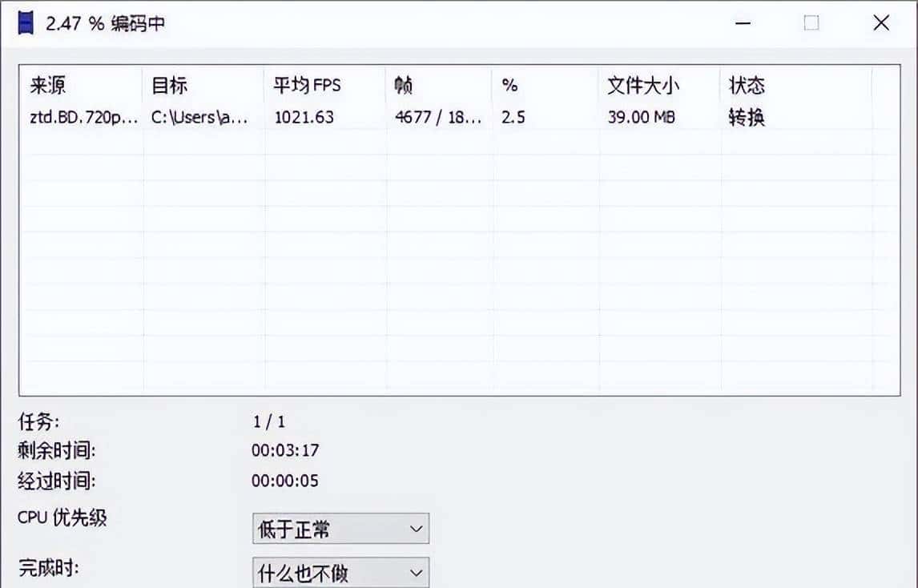
Task: Click the elapsed time 00:00:05 value
Action: click(284, 481)
